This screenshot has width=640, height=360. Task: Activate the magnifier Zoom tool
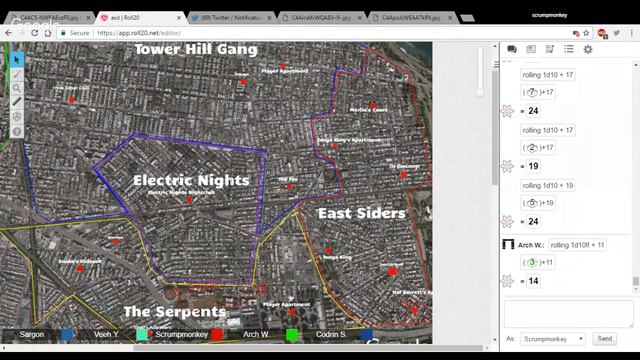click(x=17, y=88)
